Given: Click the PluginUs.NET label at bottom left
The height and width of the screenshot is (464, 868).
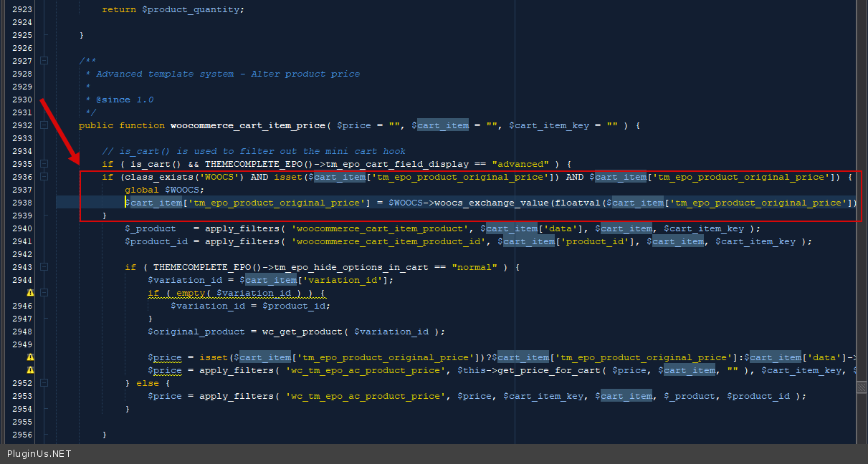Looking at the screenshot, I should pos(39,454).
